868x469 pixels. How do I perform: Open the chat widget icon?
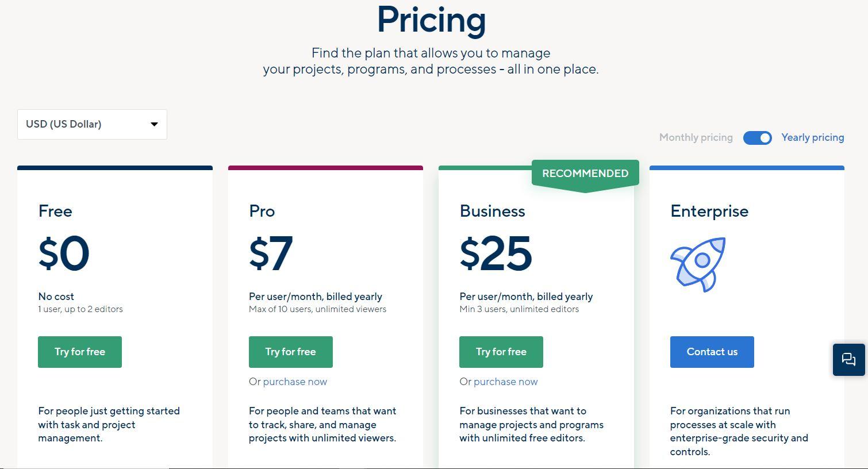(x=848, y=360)
